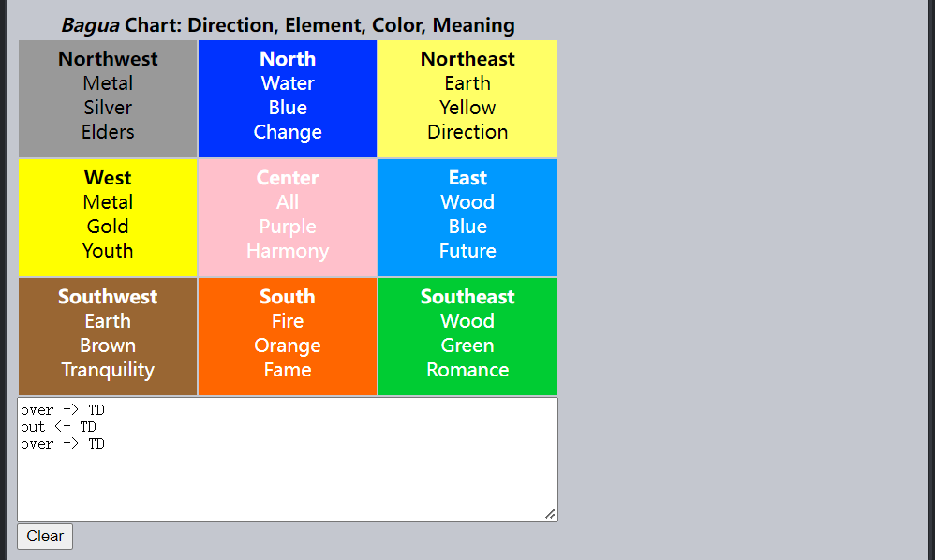Screen dimensions: 935x560
Task: Click the Northeast Earth Yellow cell
Action: (467, 98)
